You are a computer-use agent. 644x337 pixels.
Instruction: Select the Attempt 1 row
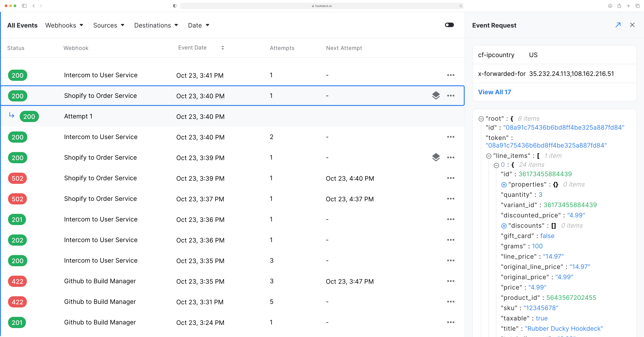233,116
